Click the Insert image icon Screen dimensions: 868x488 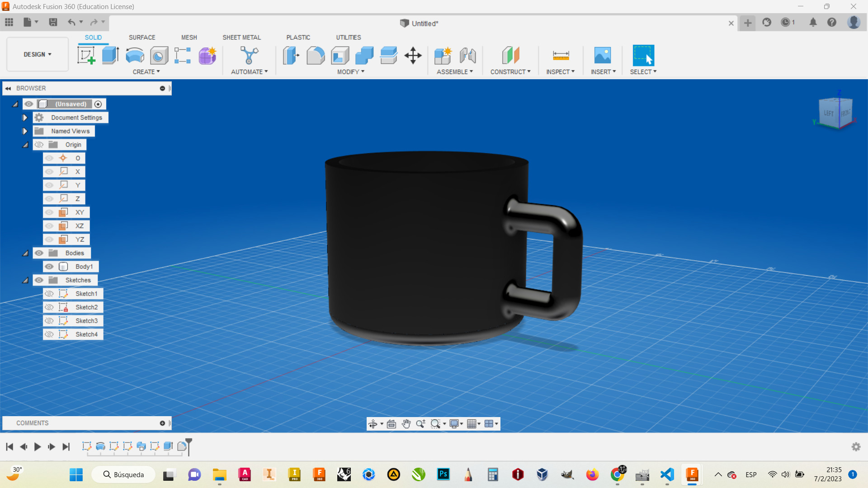pyautogui.click(x=603, y=56)
